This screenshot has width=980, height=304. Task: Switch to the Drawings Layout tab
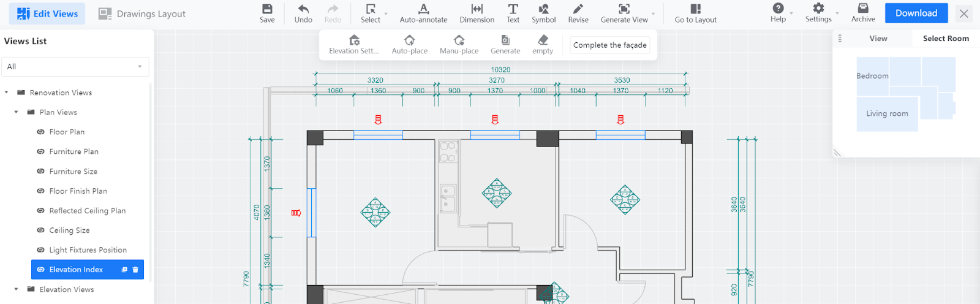142,13
